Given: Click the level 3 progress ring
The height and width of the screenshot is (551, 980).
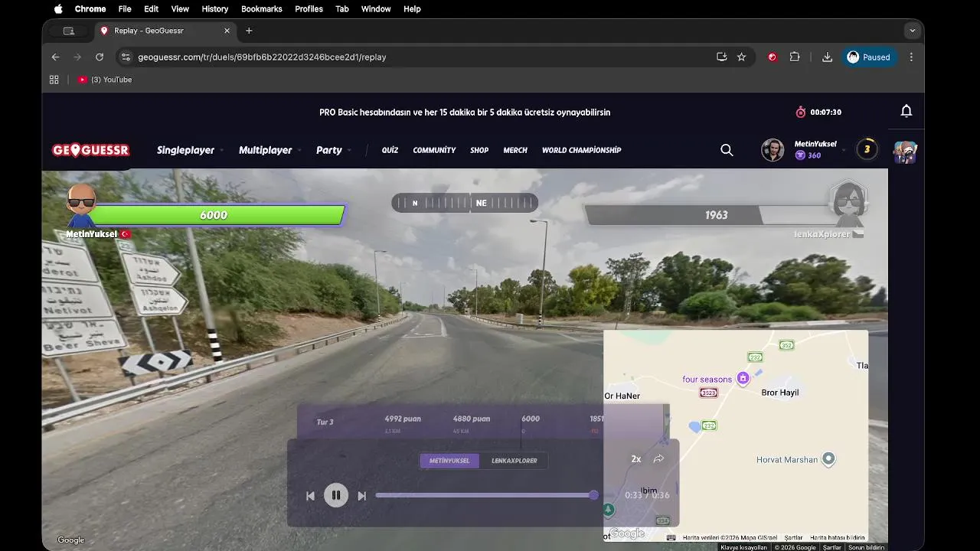Looking at the screenshot, I should click(x=867, y=149).
